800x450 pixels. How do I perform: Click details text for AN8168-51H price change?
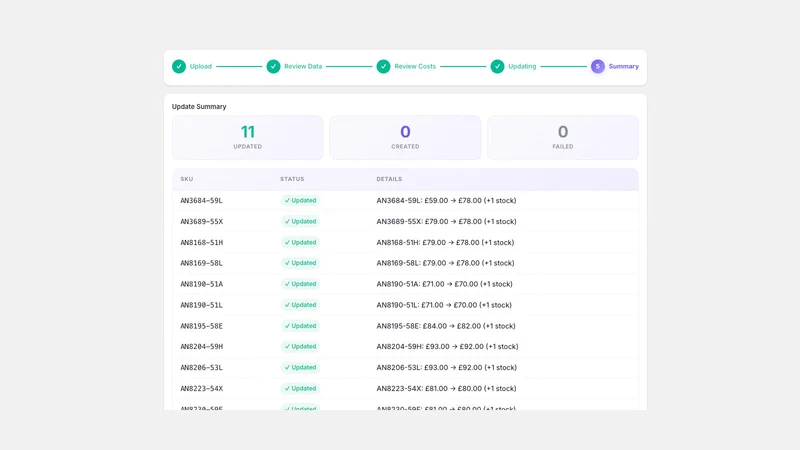[445, 242]
